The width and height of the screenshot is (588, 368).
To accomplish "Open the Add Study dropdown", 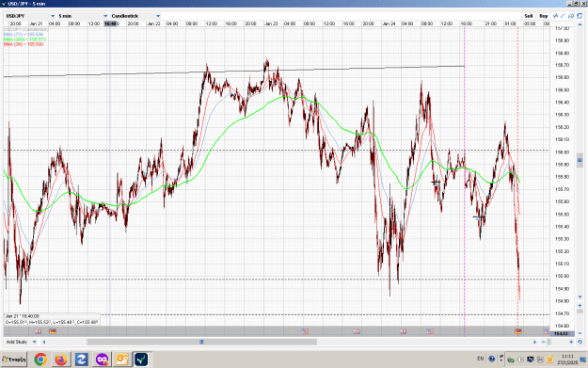I will coord(22,342).
